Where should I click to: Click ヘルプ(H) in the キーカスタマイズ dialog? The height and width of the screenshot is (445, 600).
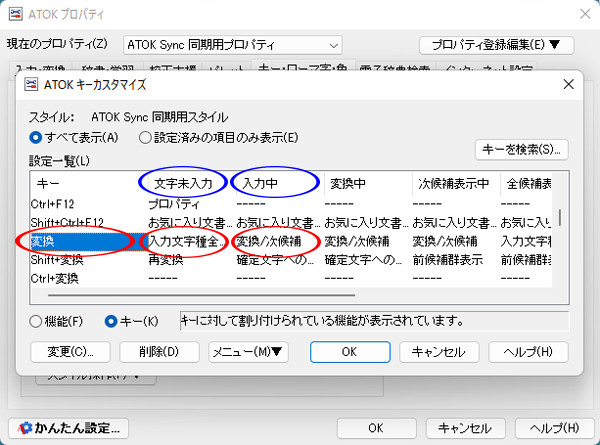point(528,352)
